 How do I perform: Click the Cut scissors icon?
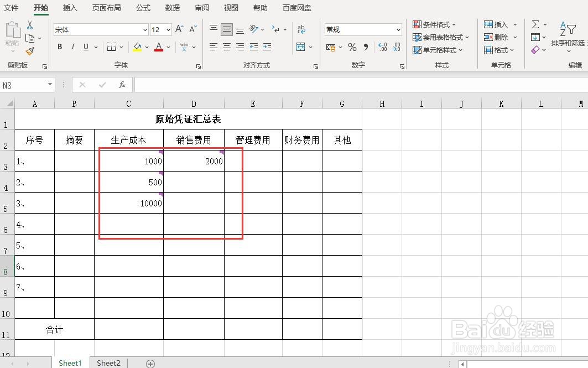[30, 25]
